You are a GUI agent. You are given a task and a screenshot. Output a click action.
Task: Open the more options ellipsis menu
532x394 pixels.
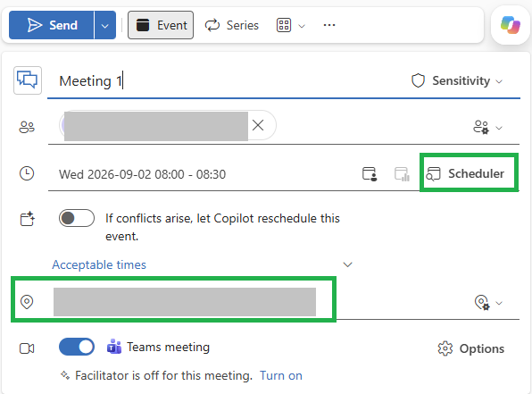(329, 25)
